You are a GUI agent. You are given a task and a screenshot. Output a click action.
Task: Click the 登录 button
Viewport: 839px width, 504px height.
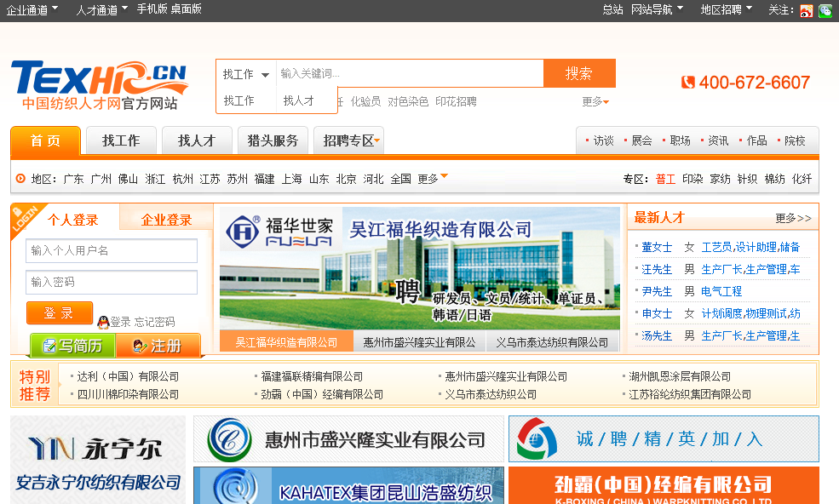(x=60, y=313)
